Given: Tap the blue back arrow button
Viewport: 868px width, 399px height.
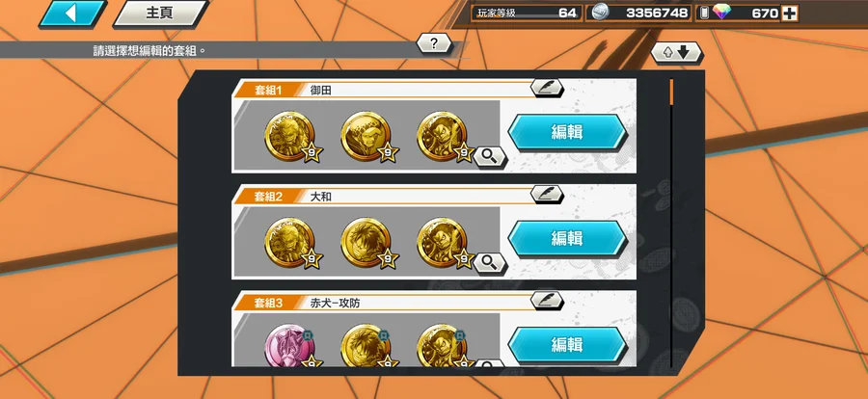Looking at the screenshot, I should pyautogui.click(x=72, y=13).
